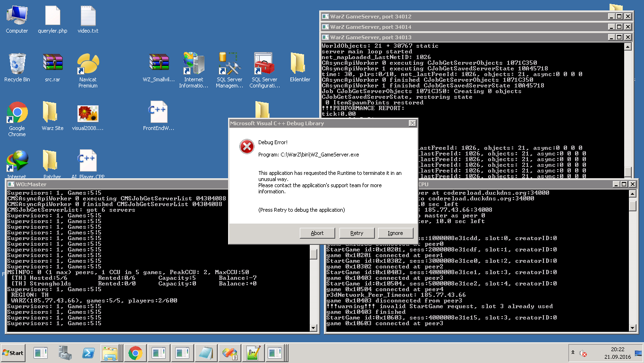
Task: Open the SQL Server Management shortcut
Action: pos(229,71)
